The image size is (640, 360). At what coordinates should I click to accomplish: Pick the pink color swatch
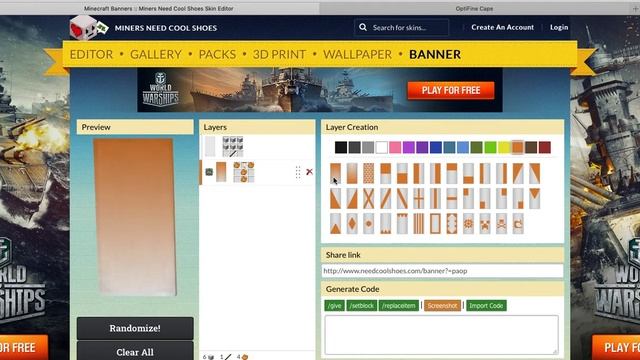(395, 147)
